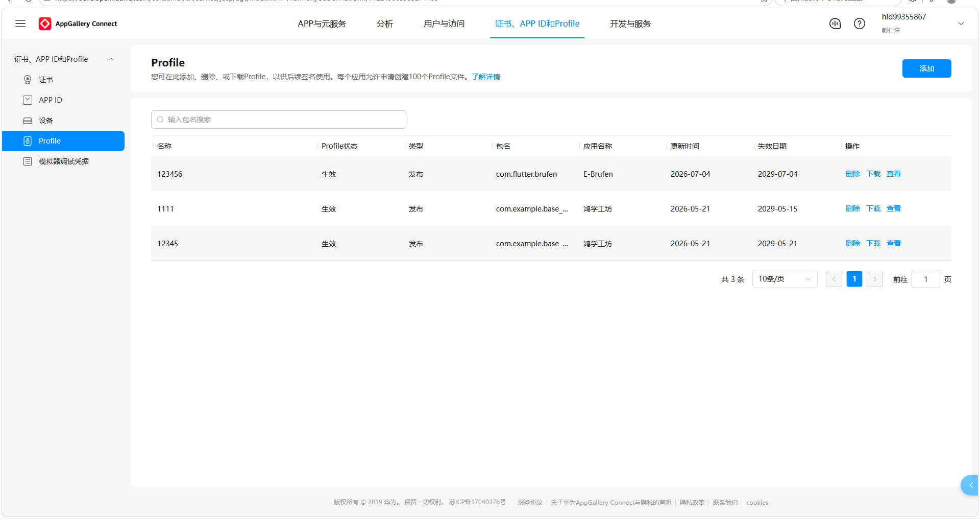
Task: Click the package name search field
Action: coord(279,120)
